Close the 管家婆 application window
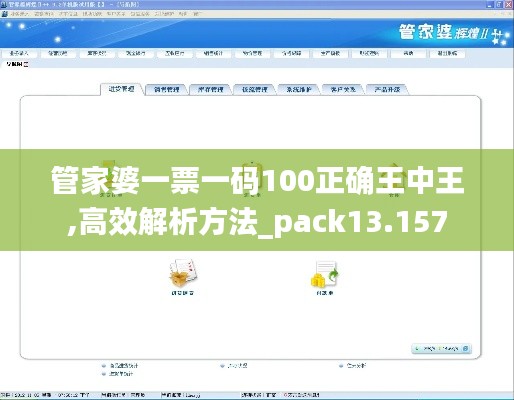 coord(508,4)
